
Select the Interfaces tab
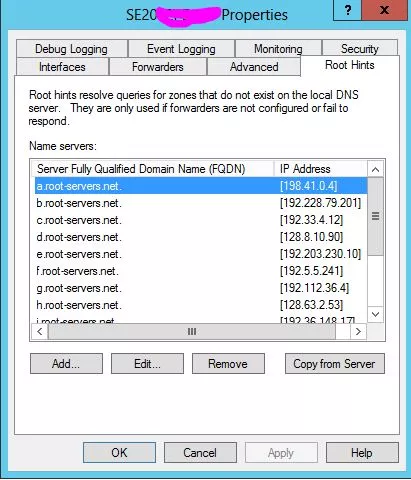tap(62, 67)
